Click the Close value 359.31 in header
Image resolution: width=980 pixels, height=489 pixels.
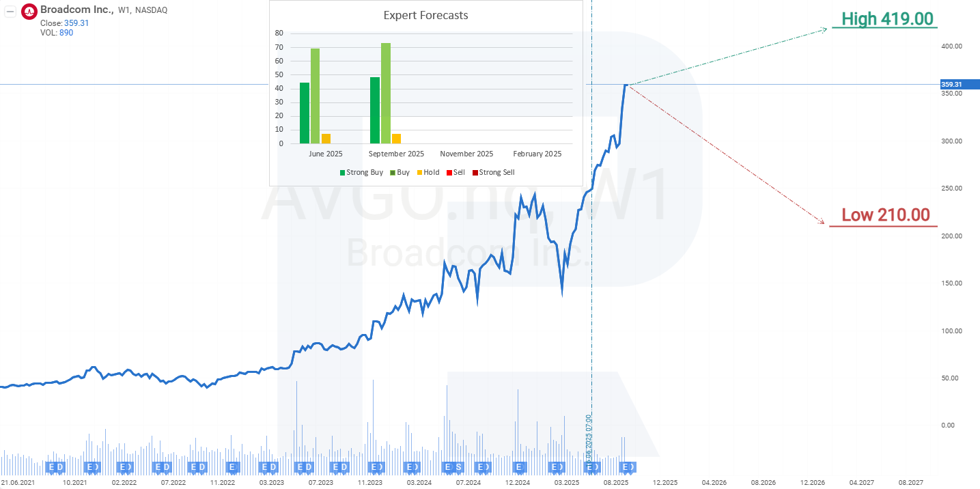point(76,23)
